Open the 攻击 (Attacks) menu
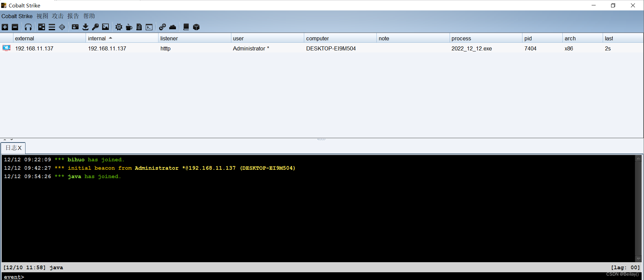 point(58,16)
